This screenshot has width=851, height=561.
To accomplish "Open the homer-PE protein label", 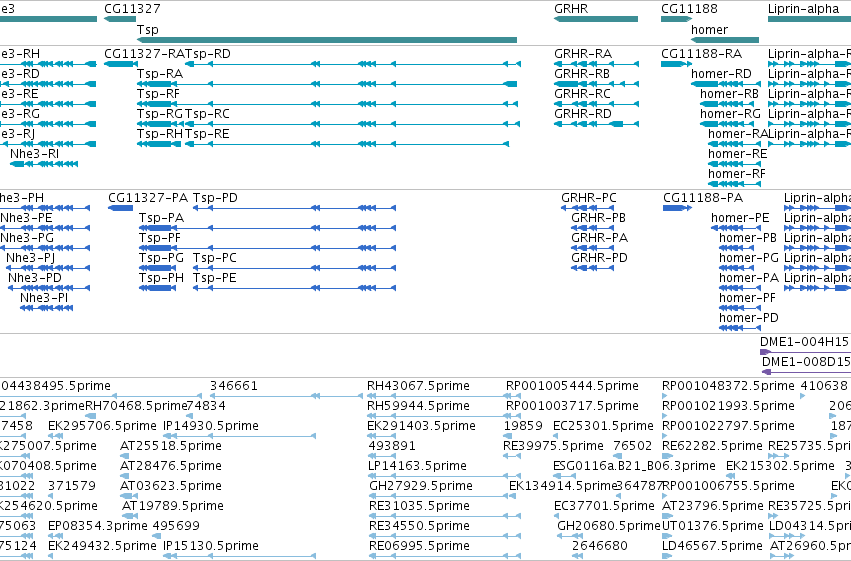I will coord(740,218).
